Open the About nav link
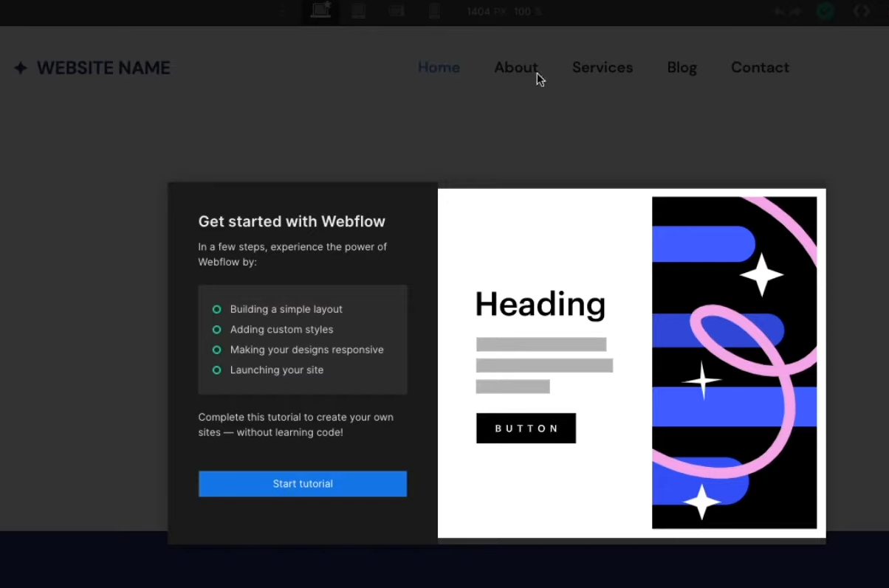 516,67
